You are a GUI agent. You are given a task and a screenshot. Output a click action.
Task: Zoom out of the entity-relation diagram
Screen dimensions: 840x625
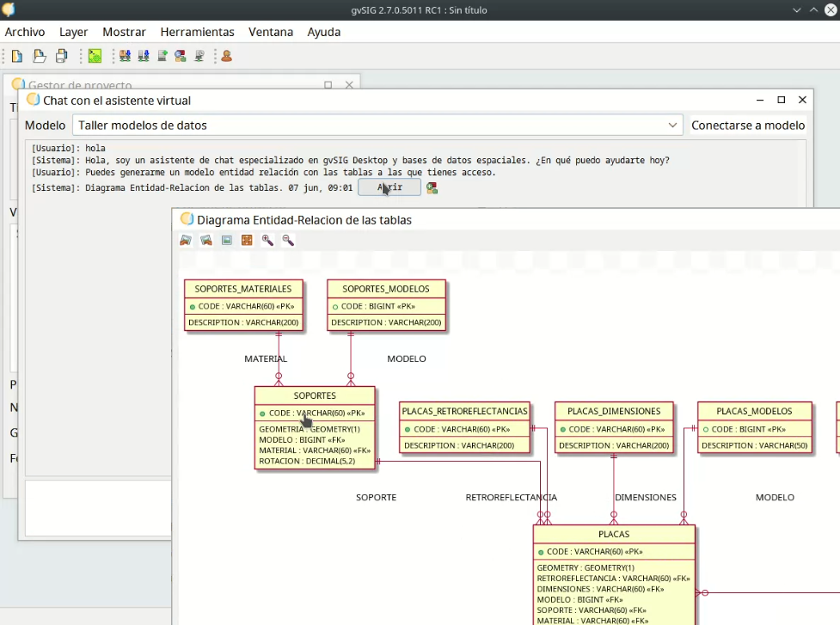(x=288, y=241)
